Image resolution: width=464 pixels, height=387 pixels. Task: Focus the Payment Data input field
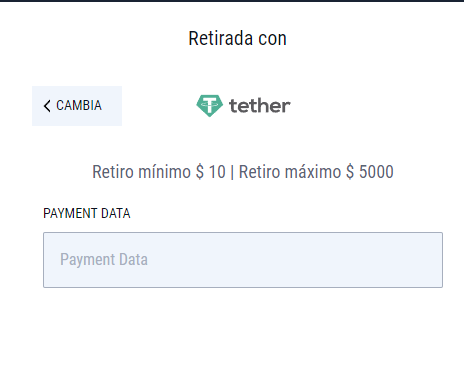click(243, 260)
